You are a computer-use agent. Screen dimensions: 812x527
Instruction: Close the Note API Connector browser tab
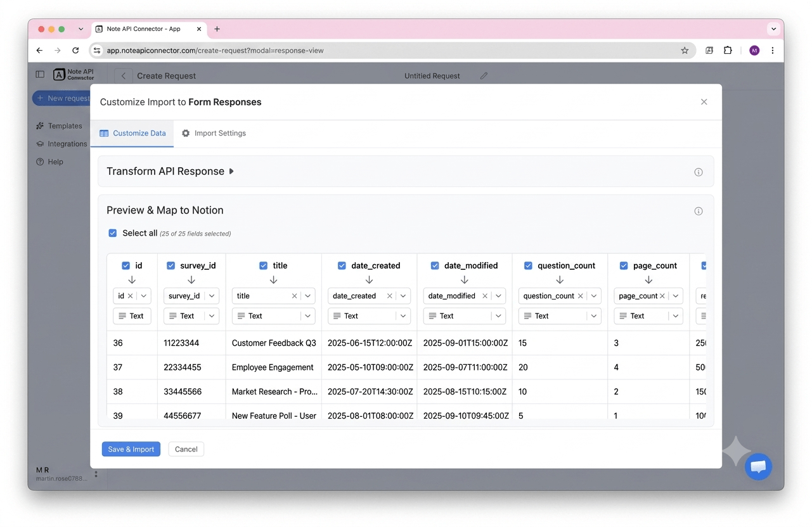pos(199,29)
